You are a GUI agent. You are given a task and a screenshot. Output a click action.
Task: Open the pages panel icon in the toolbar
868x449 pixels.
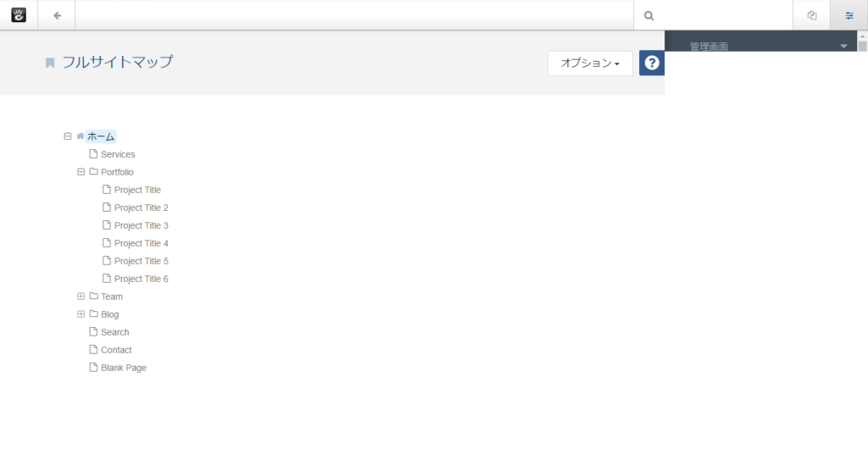pos(812,15)
